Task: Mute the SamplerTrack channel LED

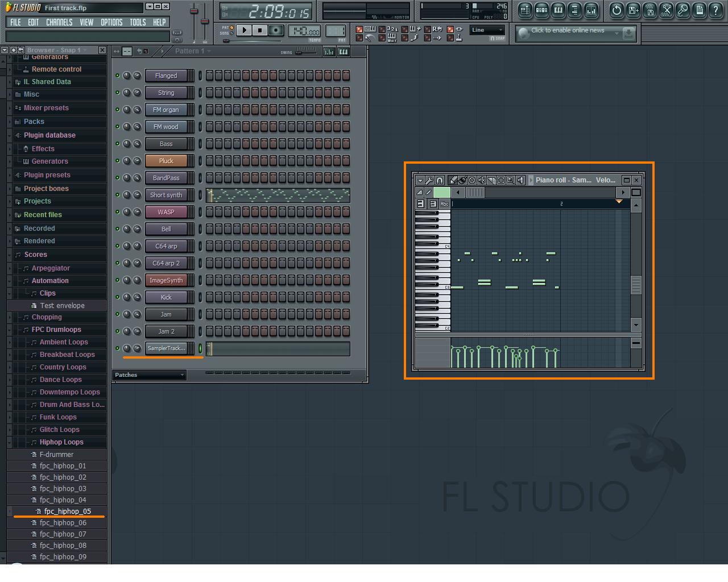Action: point(118,348)
